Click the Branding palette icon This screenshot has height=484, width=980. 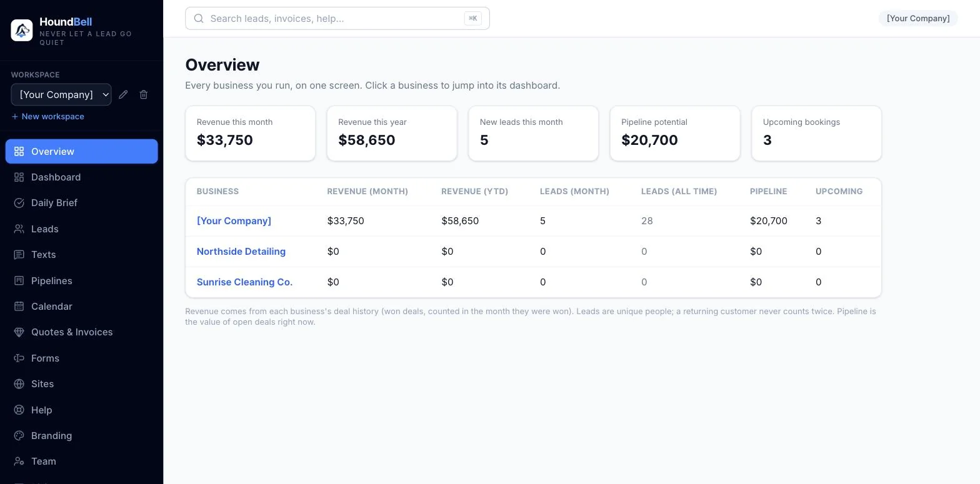19,435
